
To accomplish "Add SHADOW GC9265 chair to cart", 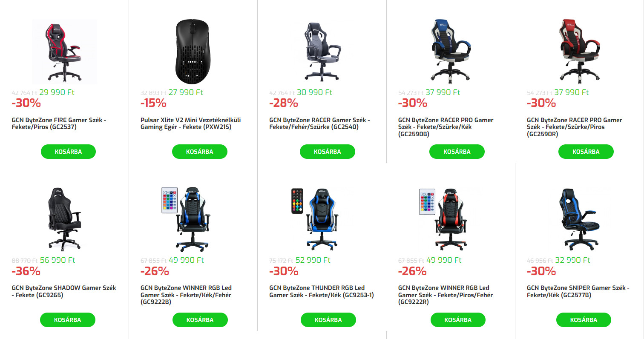I will click(68, 320).
